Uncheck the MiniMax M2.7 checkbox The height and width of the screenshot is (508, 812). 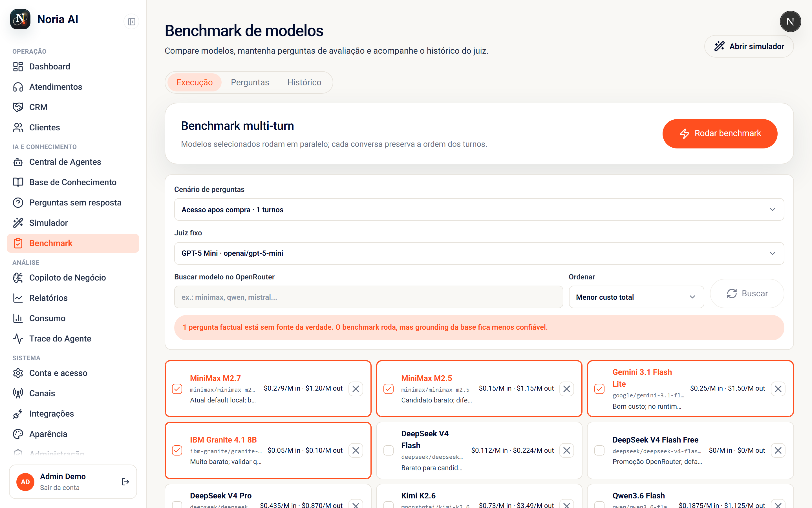click(177, 389)
